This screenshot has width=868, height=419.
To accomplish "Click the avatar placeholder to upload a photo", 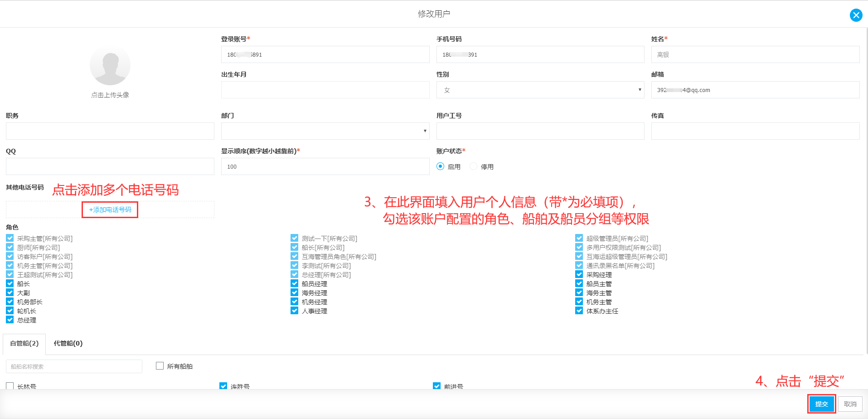I will (x=110, y=65).
